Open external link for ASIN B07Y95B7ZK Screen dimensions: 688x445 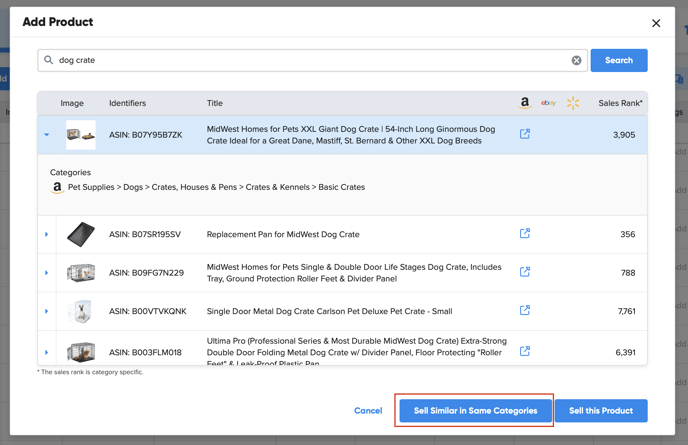(524, 134)
